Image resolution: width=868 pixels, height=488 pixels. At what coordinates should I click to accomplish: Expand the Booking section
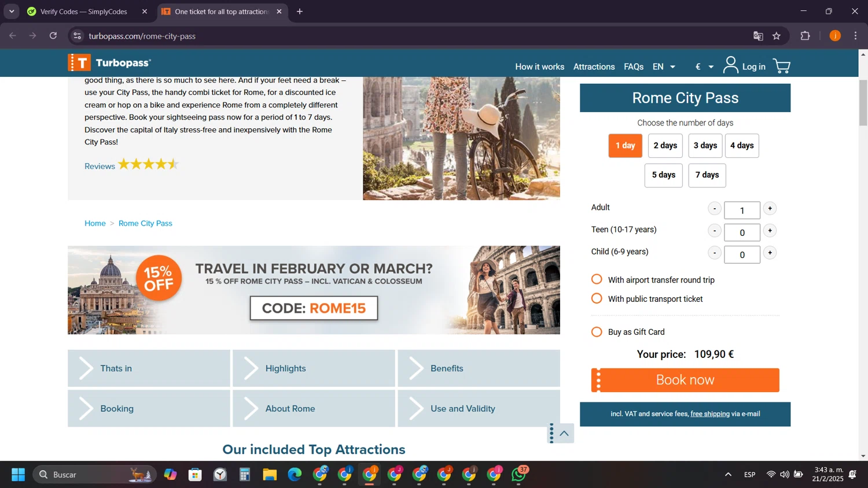[x=149, y=408]
